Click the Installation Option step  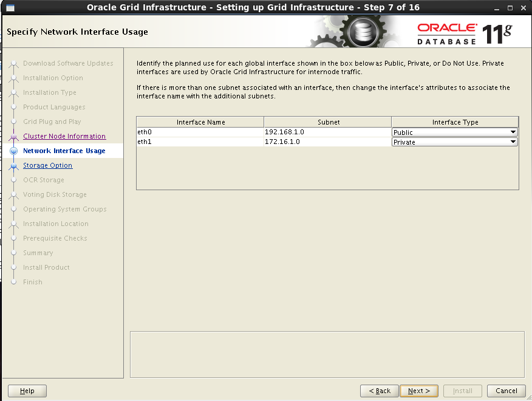click(x=53, y=78)
